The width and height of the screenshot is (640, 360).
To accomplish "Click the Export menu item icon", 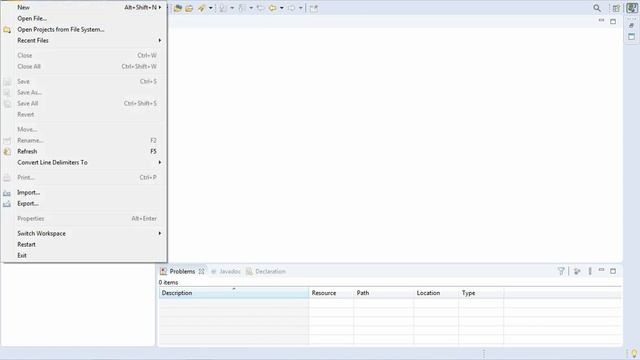I will (7, 204).
